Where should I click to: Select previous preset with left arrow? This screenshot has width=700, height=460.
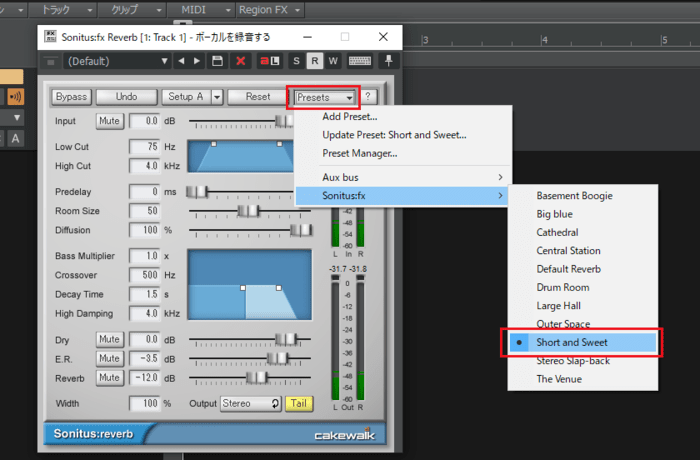click(x=181, y=61)
